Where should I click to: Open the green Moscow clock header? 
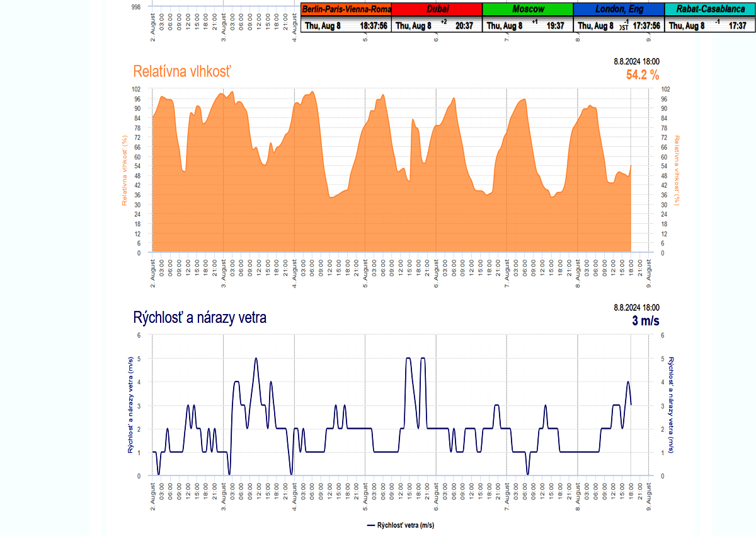point(528,9)
